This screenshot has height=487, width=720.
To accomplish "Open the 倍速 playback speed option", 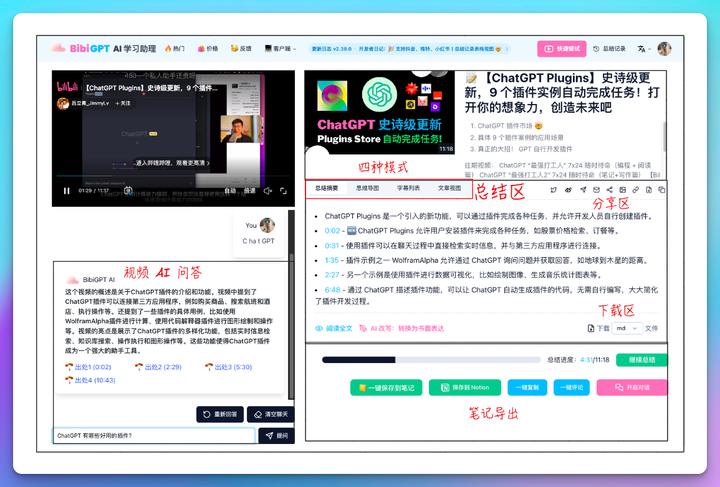I will (x=249, y=191).
